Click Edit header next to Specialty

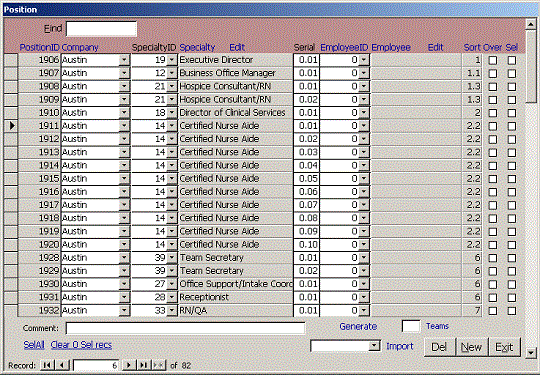click(x=237, y=47)
